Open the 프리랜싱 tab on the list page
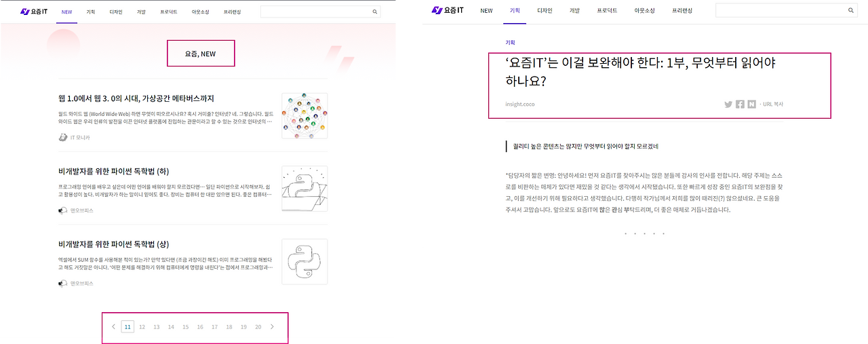 click(233, 12)
